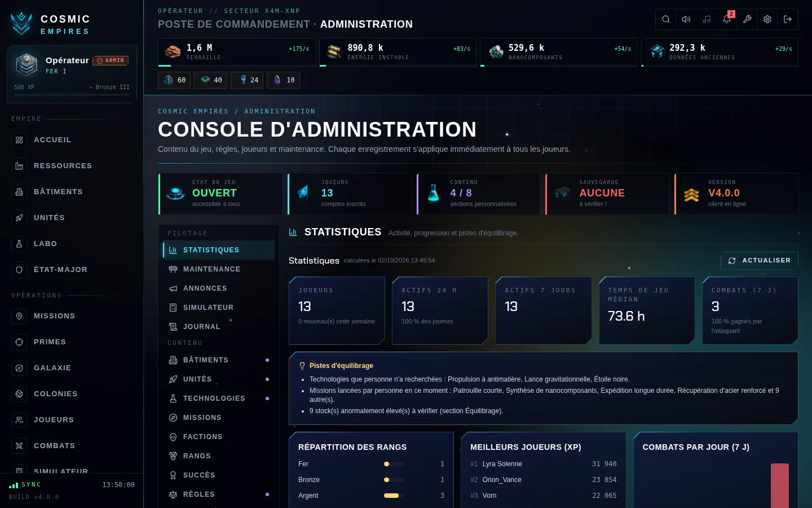Screen dimensions: 812x508
Task: Select Simulateur in the Pilotage panel
Action: pyautogui.click(x=219, y=308)
